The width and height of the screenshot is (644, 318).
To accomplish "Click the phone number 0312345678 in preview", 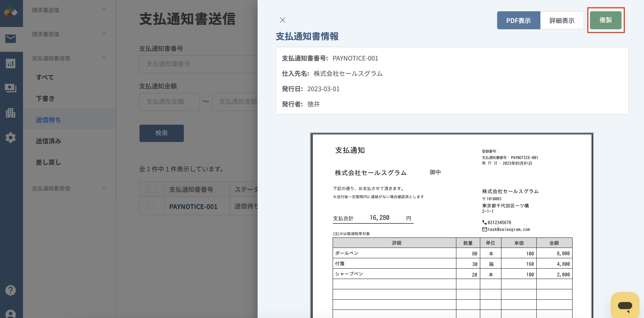I will tap(499, 223).
